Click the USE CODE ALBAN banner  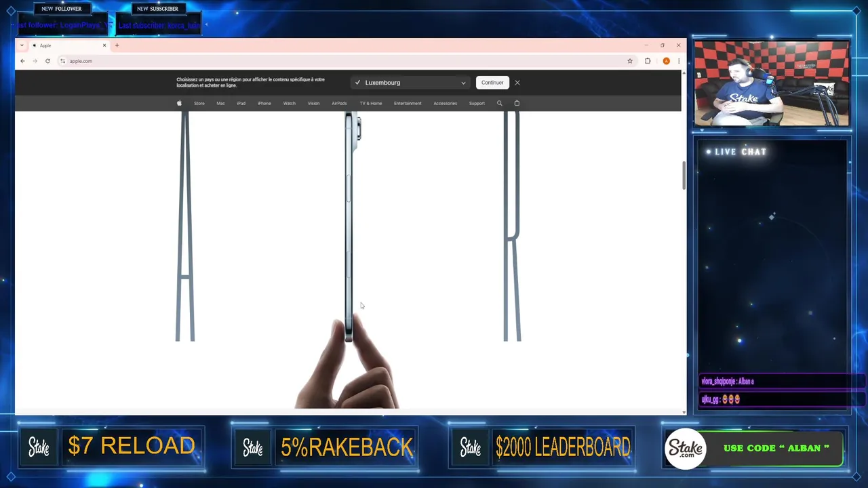754,448
